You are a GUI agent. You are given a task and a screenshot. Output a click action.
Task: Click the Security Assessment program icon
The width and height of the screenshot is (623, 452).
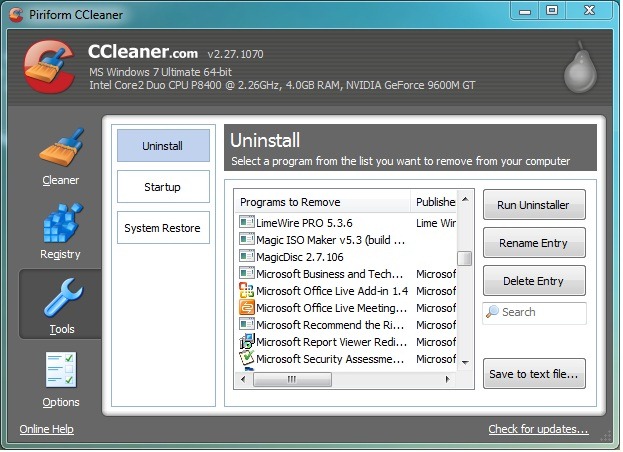click(x=246, y=358)
